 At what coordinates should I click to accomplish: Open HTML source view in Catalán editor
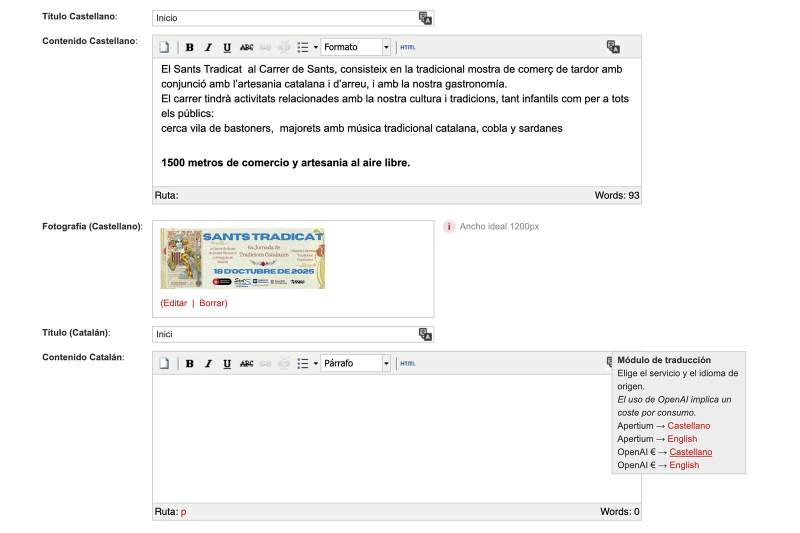coord(407,364)
